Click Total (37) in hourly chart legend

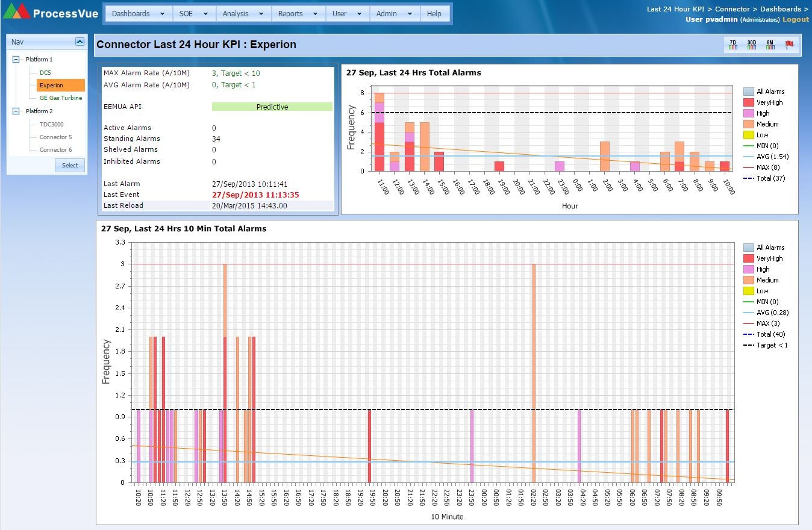tap(771, 178)
